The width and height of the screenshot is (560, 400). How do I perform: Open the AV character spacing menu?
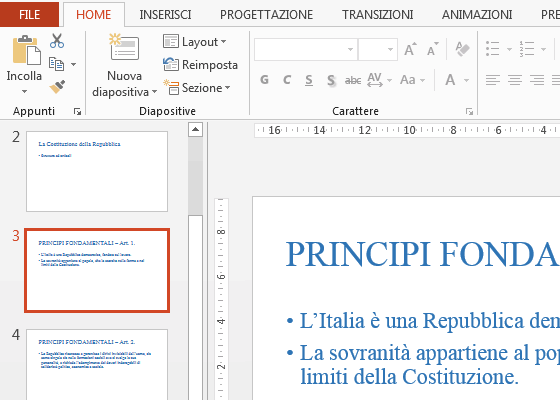379,80
